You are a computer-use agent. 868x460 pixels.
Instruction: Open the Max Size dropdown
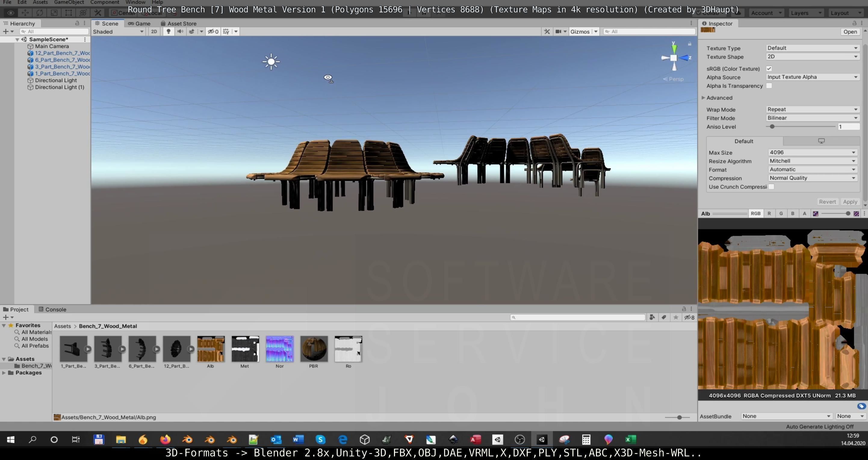point(812,152)
